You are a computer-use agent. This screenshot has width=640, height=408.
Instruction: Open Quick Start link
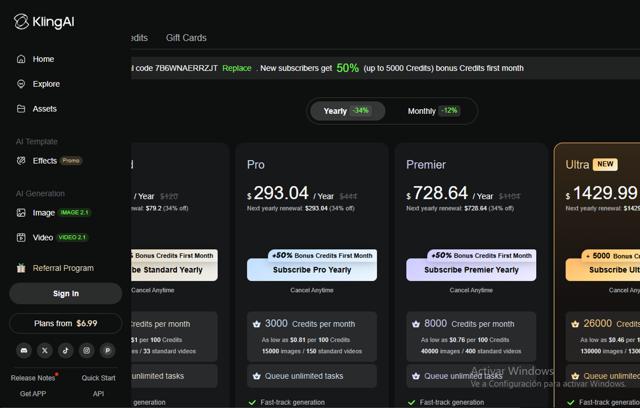(x=98, y=378)
